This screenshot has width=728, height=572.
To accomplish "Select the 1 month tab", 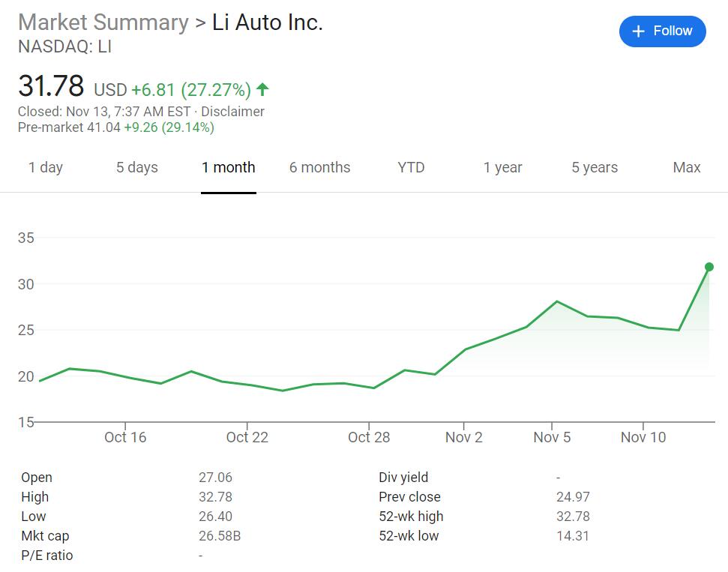I will tap(228, 167).
